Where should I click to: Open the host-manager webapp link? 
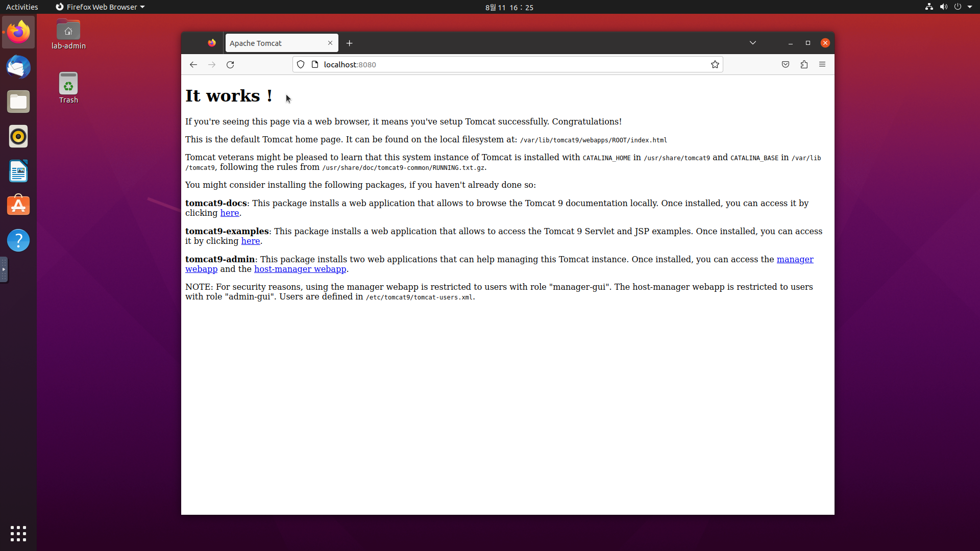coord(300,269)
